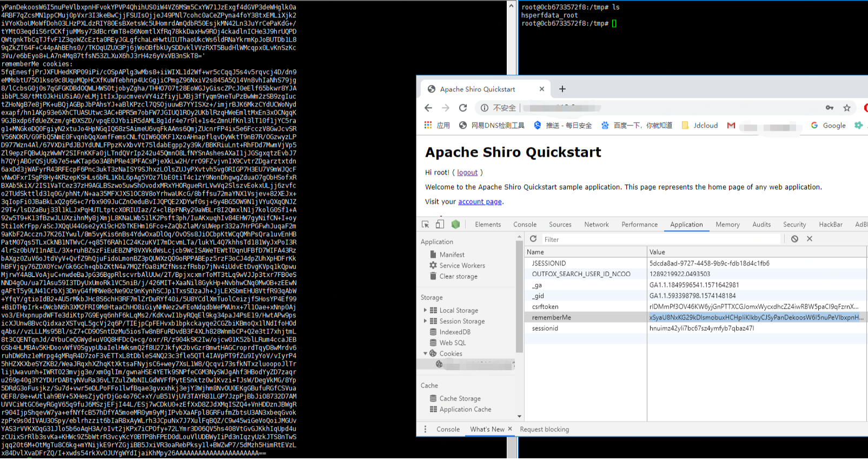Go back in the browser
Image resolution: width=868 pixels, height=461 pixels.
pos(428,108)
